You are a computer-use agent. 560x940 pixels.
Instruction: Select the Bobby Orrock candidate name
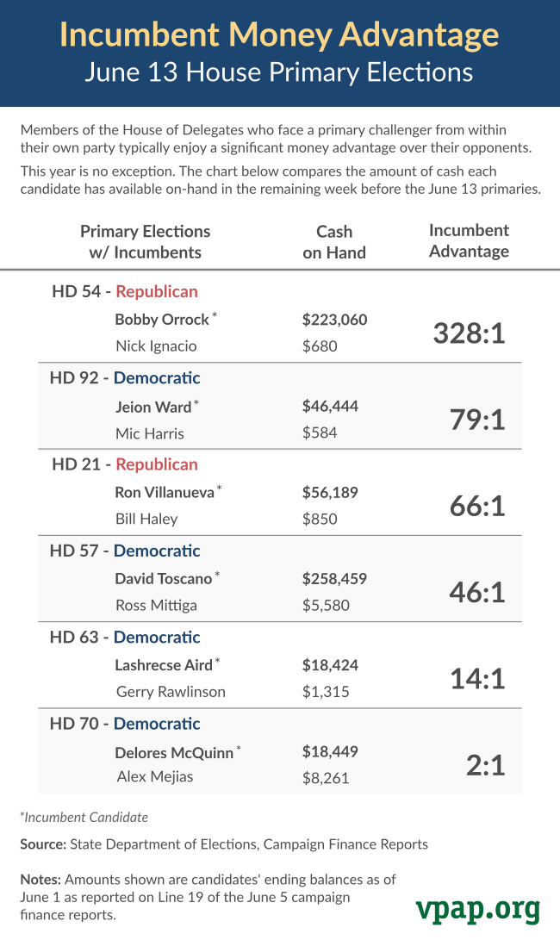[162, 320]
